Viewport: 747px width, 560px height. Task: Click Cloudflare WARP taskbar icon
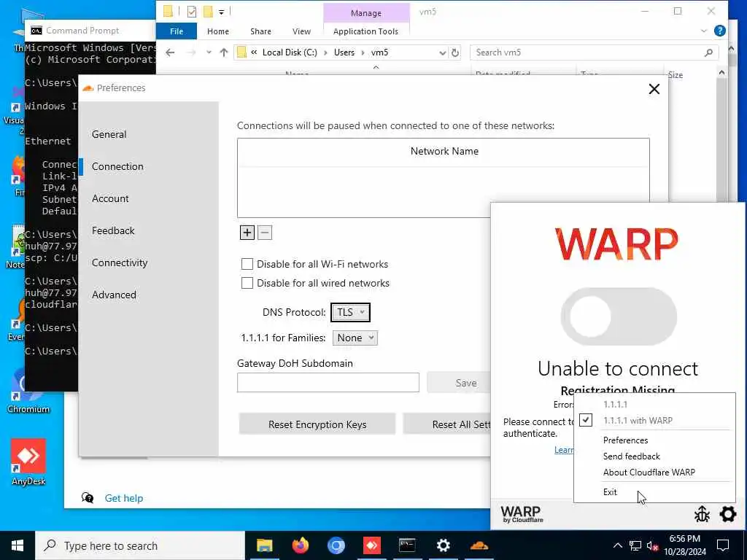[x=479, y=545]
